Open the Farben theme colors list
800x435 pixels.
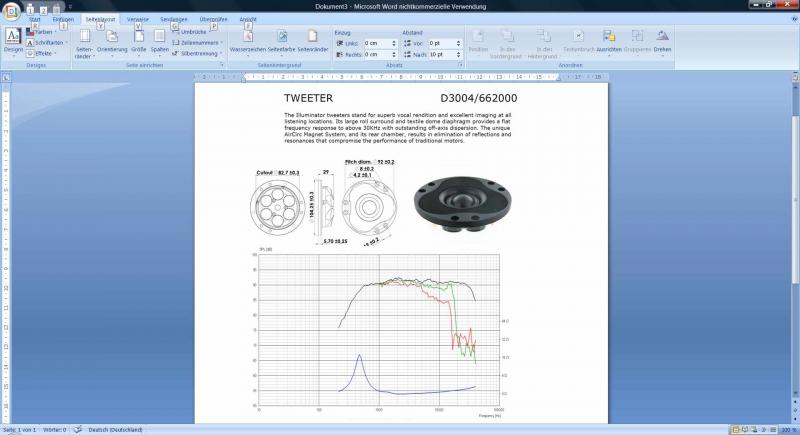coord(41,32)
